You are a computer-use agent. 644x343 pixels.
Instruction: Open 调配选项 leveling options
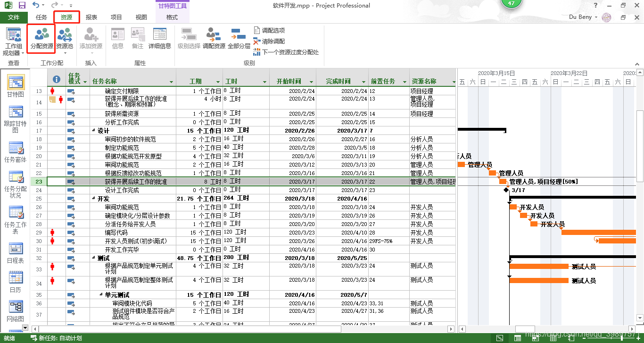click(x=269, y=30)
